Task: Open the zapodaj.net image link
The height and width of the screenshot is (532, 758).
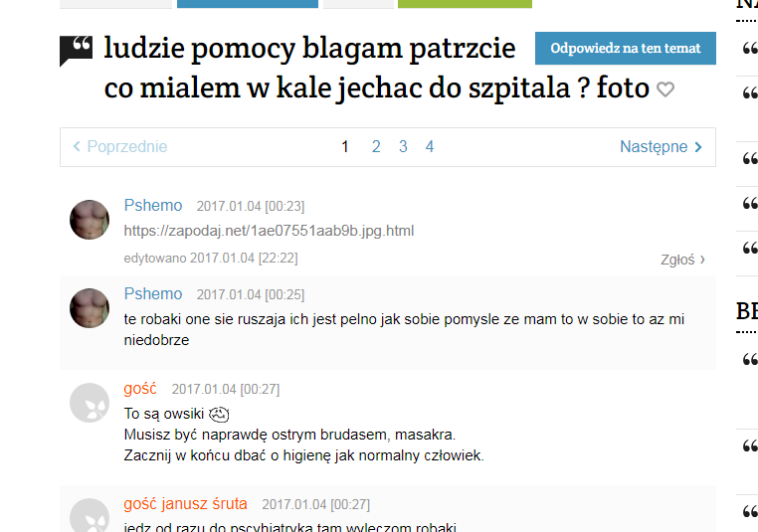Action: point(269,231)
